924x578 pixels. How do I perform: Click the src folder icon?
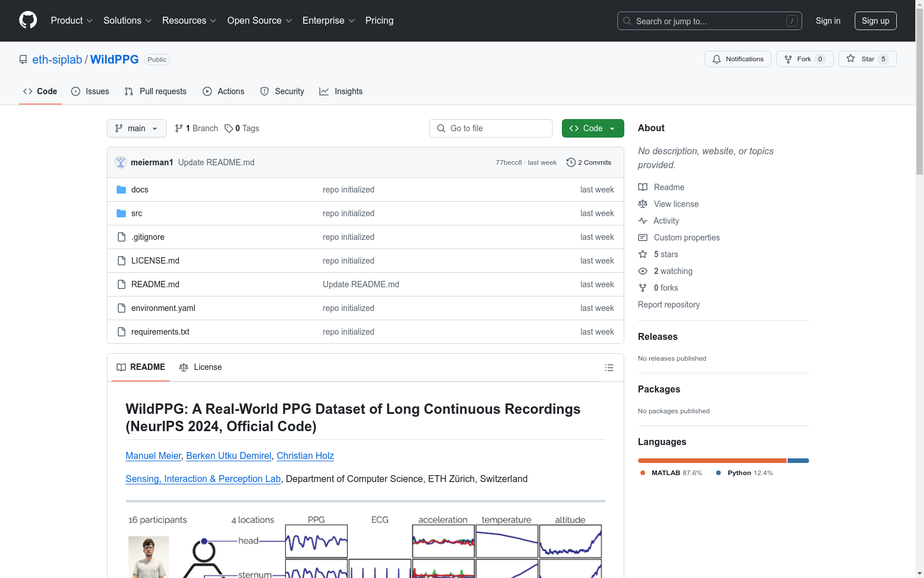click(x=121, y=213)
